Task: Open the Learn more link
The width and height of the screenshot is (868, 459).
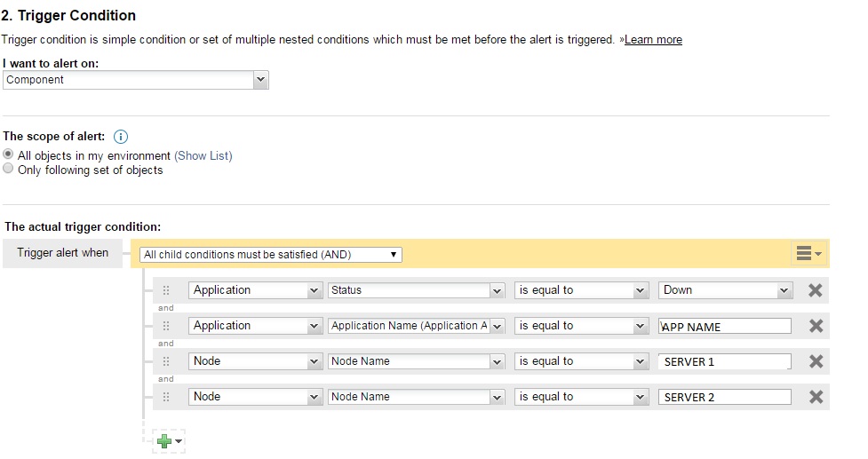Action: tap(653, 40)
